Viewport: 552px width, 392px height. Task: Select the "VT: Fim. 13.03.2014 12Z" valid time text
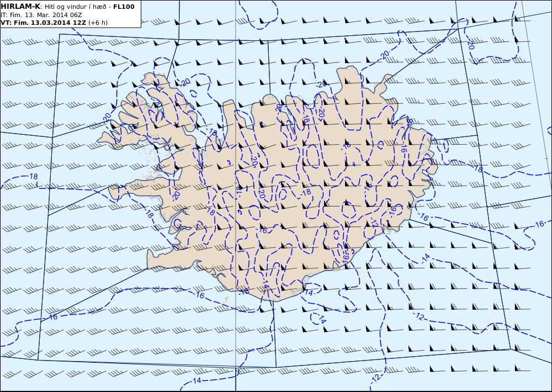pyautogui.click(x=43, y=23)
